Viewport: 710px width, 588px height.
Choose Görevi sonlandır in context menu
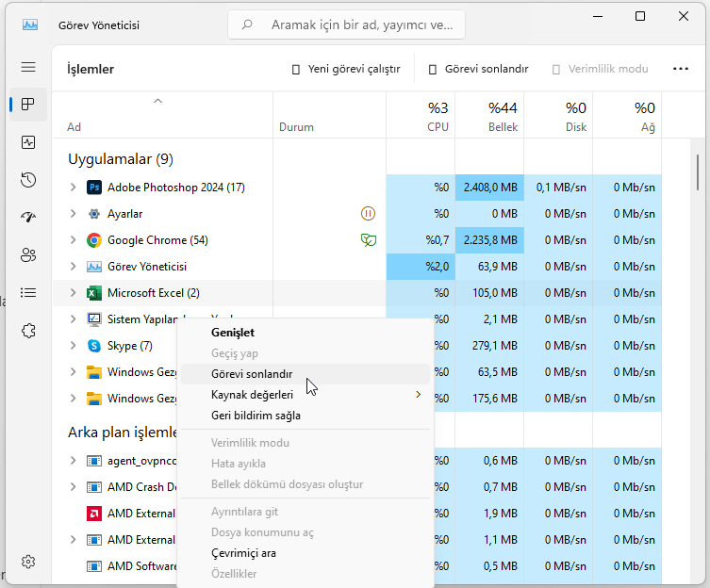click(305, 374)
